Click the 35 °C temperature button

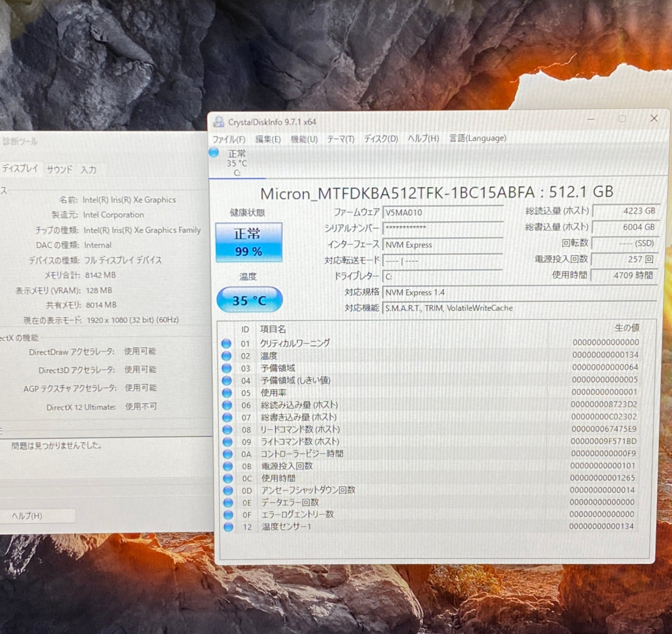click(x=249, y=300)
